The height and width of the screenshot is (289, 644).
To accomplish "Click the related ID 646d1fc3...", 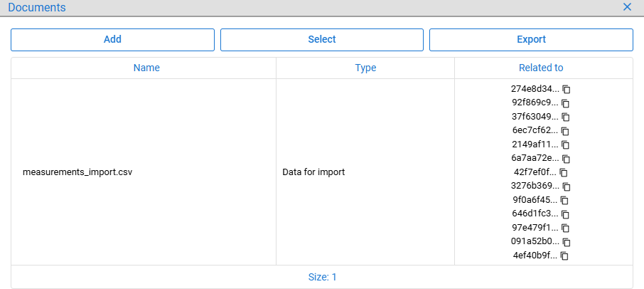I will [535, 214].
